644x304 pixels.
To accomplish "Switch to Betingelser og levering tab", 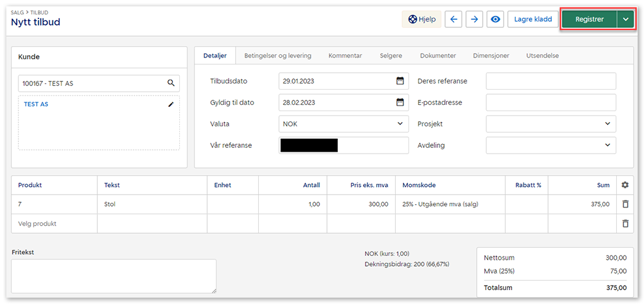I will point(278,56).
